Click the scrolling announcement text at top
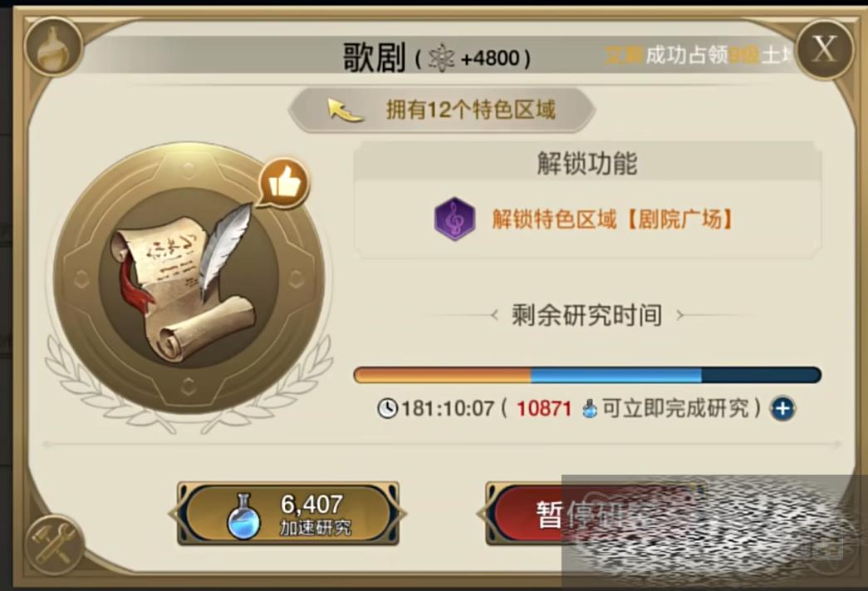 click(x=699, y=55)
